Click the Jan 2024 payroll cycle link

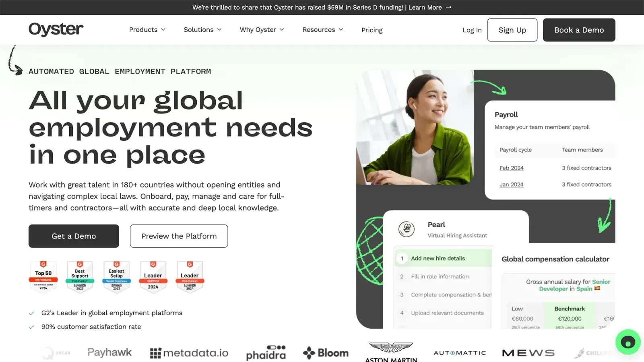(x=512, y=185)
